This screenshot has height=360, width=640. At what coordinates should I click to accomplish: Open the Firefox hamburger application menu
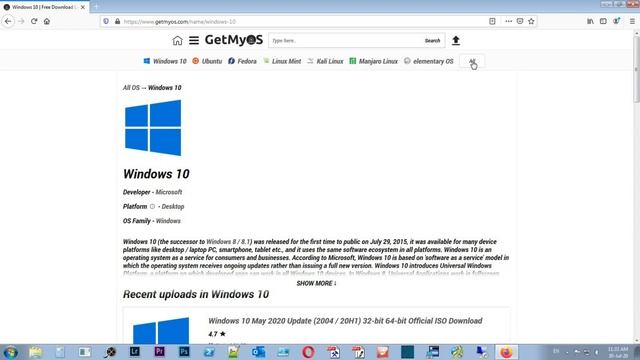pos(632,21)
